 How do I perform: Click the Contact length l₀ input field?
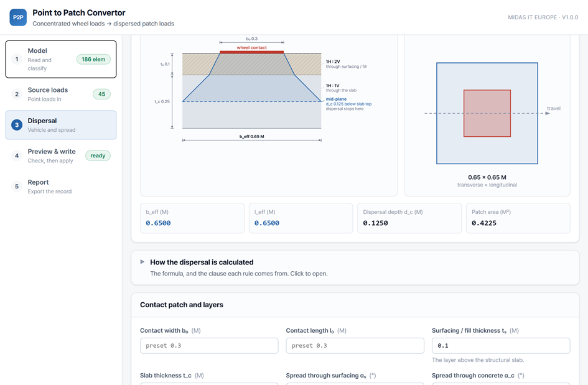click(x=355, y=346)
